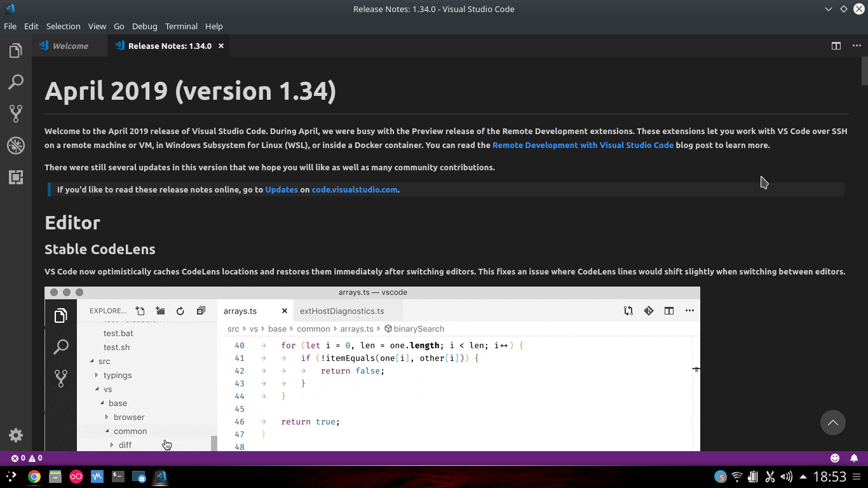The width and height of the screenshot is (868, 488).
Task: Open the Manage gear menu at bottom left
Action: click(x=16, y=435)
